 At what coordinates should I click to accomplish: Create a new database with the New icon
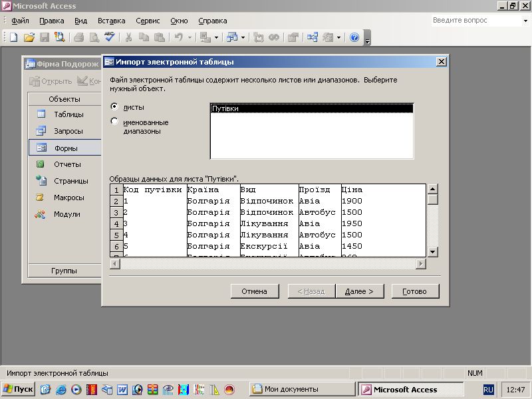pos(13,37)
